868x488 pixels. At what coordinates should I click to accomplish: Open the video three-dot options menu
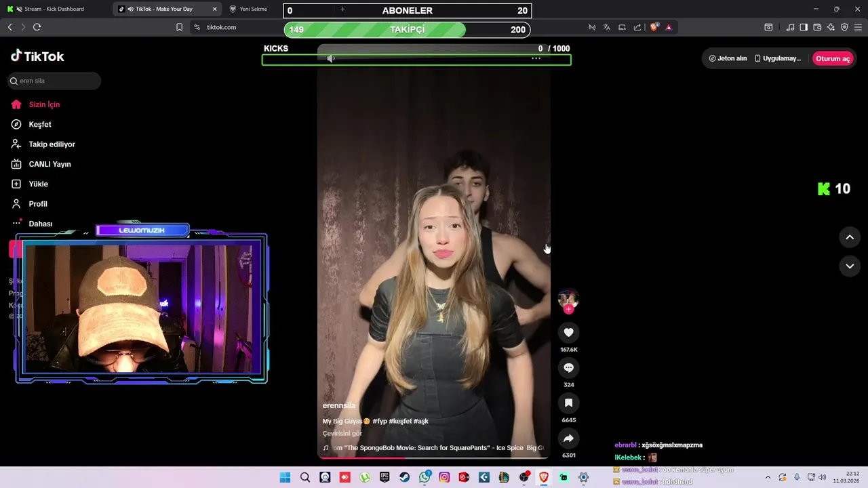click(536, 58)
